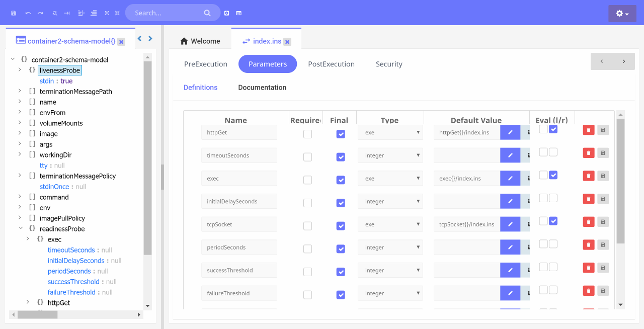This screenshot has height=329, width=644.
Task: Open the gear settings dropdown menu
Action: 622,14
